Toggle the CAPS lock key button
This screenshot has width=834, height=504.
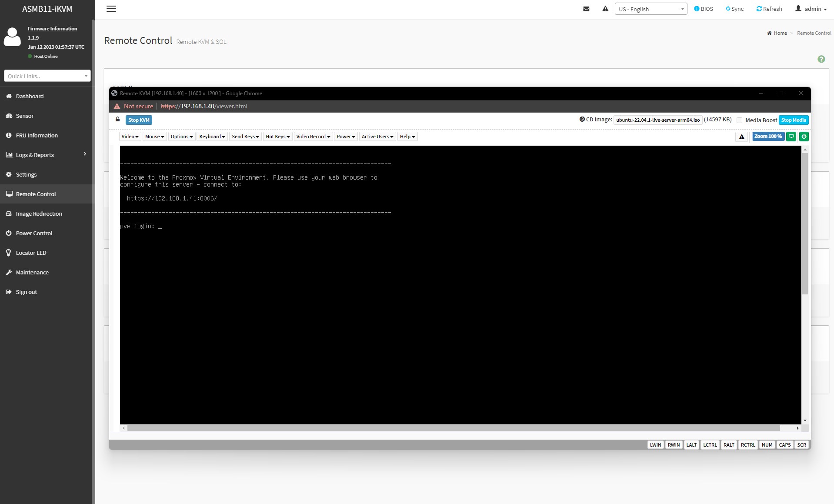pos(785,445)
